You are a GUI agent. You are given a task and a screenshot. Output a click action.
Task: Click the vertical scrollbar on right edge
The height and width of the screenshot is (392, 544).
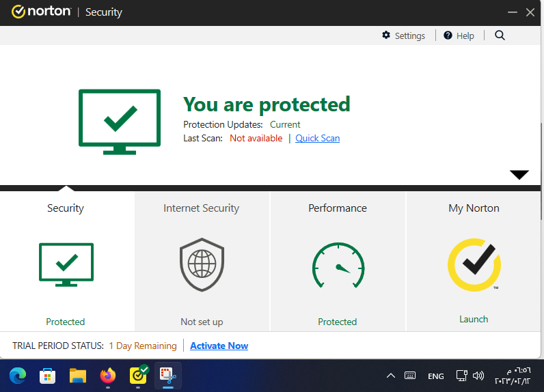pos(542,171)
